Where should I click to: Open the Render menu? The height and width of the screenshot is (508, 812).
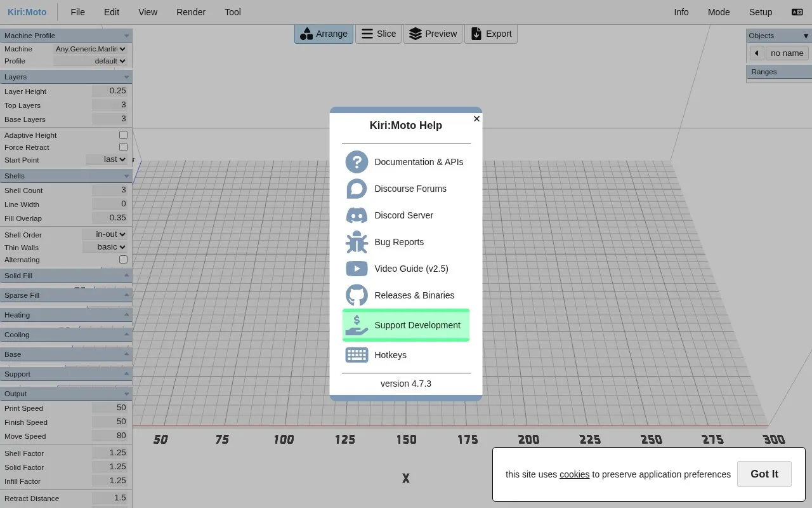(x=191, y=12)
